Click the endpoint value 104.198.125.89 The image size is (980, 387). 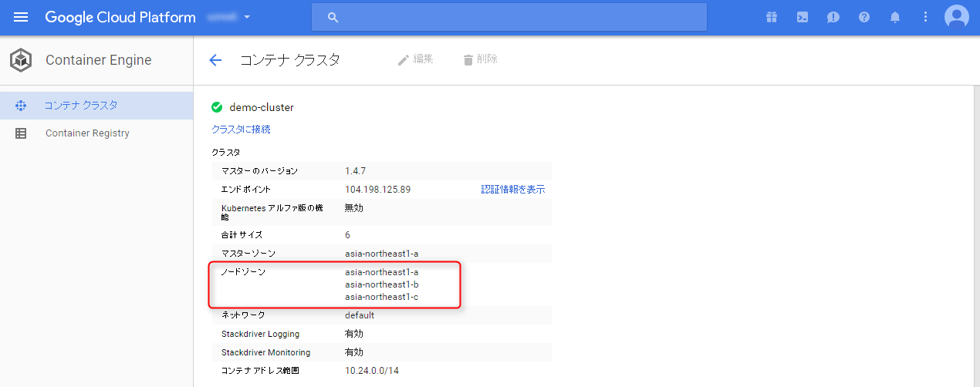pos(377,190)
